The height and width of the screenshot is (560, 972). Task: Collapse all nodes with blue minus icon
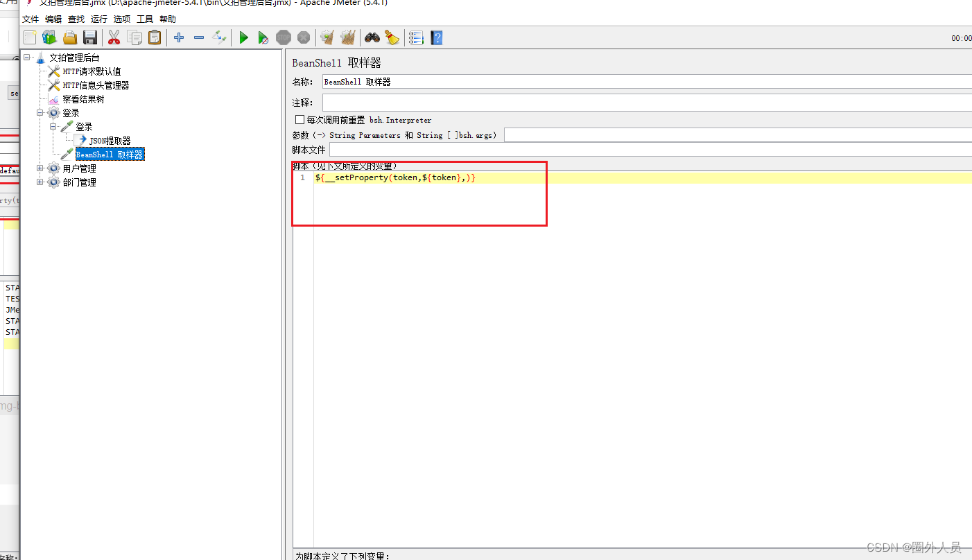[x=199, y=37]
